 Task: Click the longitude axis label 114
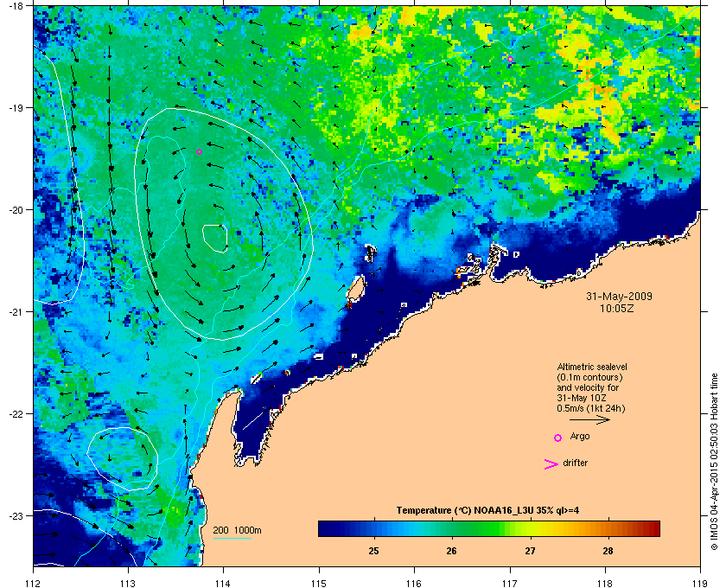pos(223,583)
